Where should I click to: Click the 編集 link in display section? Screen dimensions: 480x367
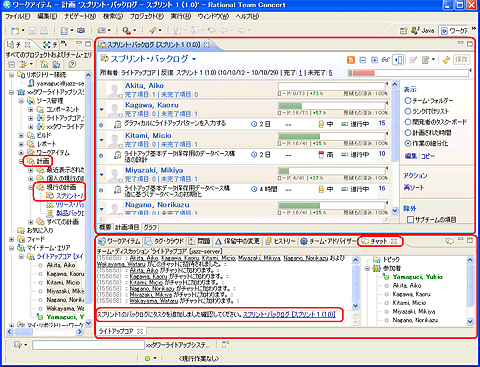click(411, 156)
